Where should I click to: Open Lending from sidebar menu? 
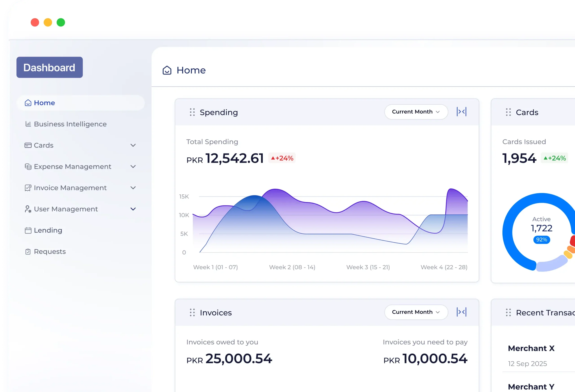tap(48, 230)
